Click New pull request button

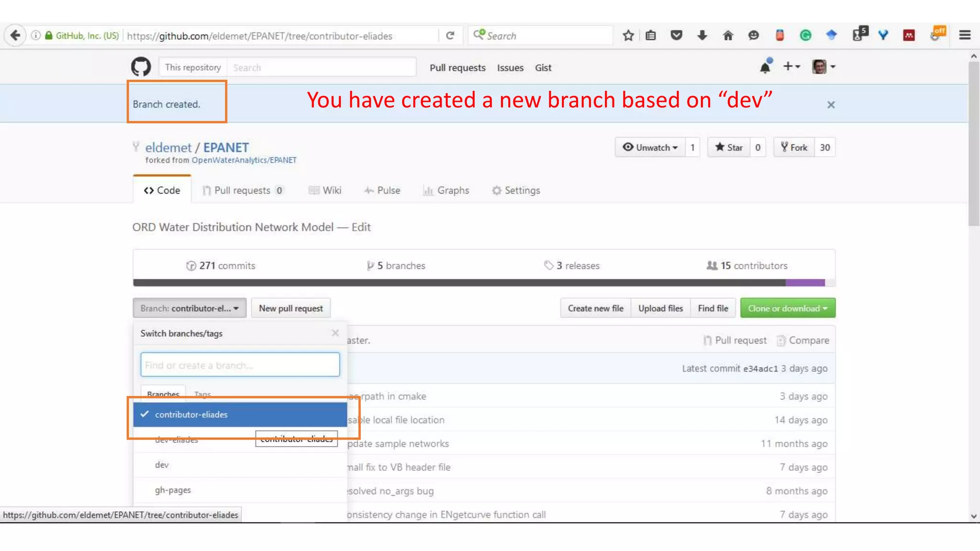(x=291, y=308)
